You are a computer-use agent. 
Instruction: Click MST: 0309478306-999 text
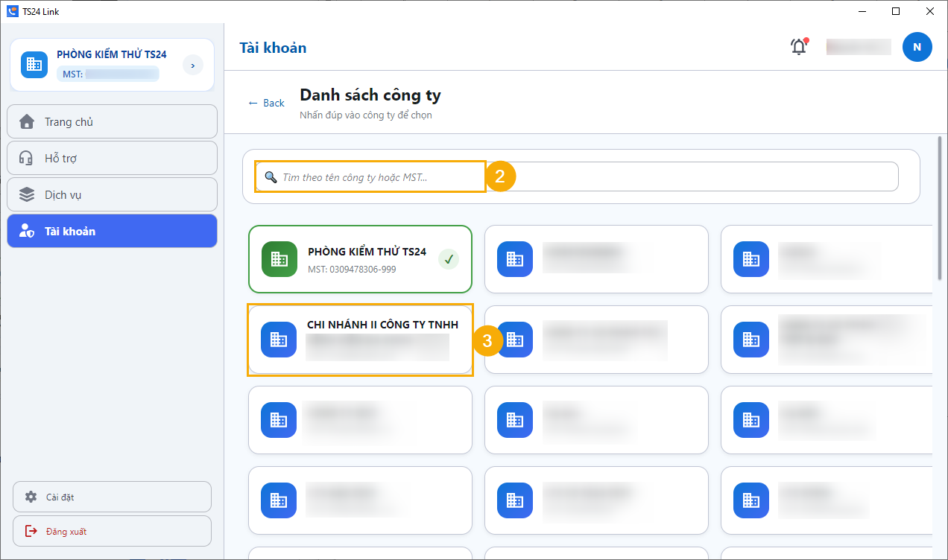click(x=352, y=269)
